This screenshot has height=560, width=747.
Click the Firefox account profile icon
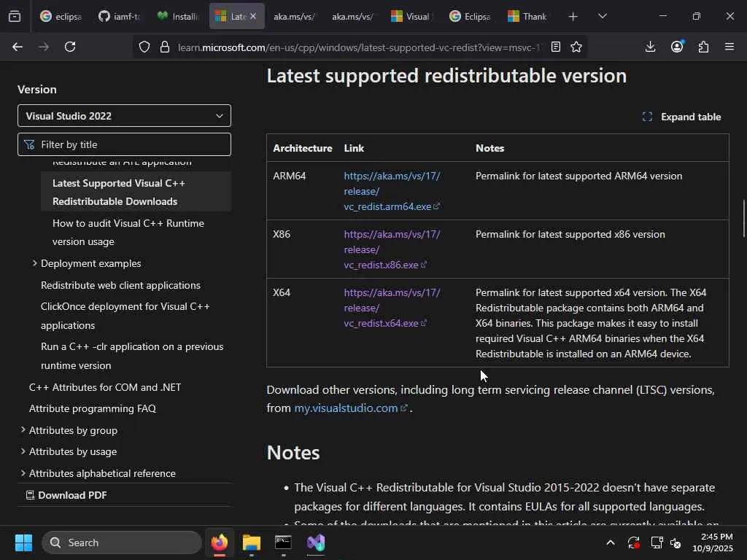[677, 47]
